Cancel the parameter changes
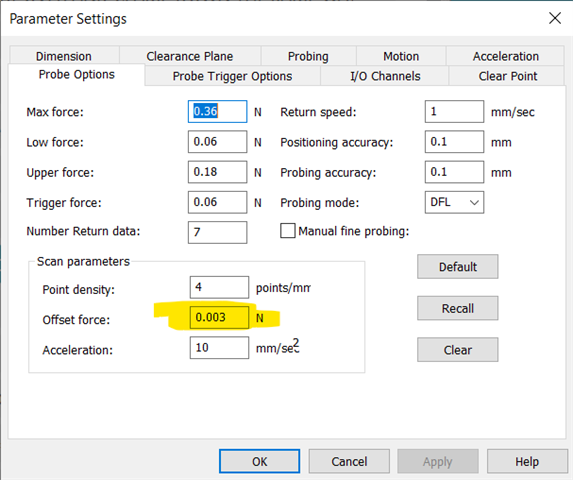 (x=349, y=461)
